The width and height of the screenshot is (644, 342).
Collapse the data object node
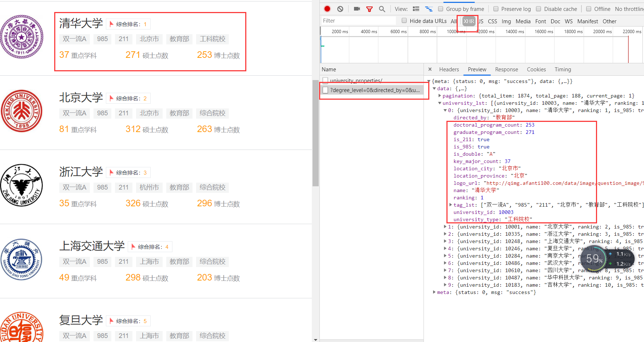[x=434, y=88]
